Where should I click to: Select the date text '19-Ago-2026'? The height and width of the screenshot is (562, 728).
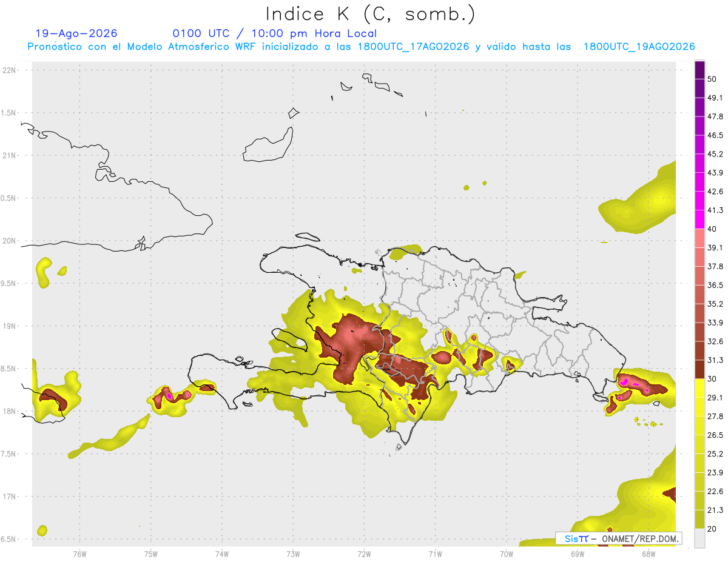[76, 33]
